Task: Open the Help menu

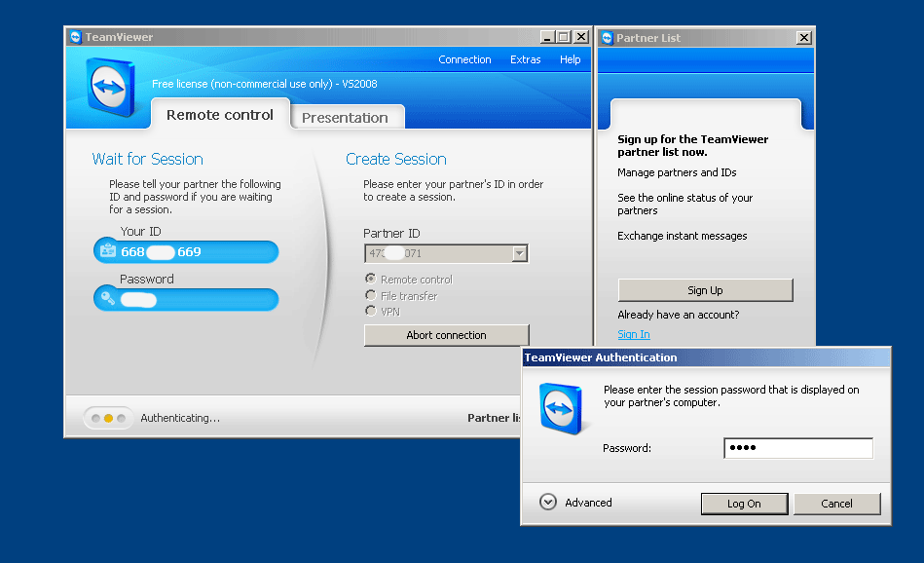Action: (570, 59)
